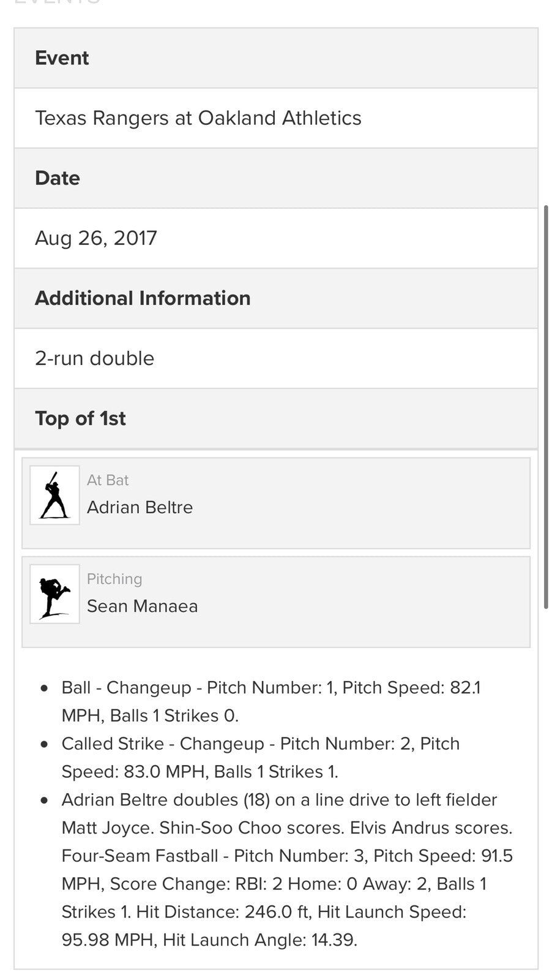Click the Aug 26, 2017 date value
Screen dimensions: 552x980
tap(96, 238)
